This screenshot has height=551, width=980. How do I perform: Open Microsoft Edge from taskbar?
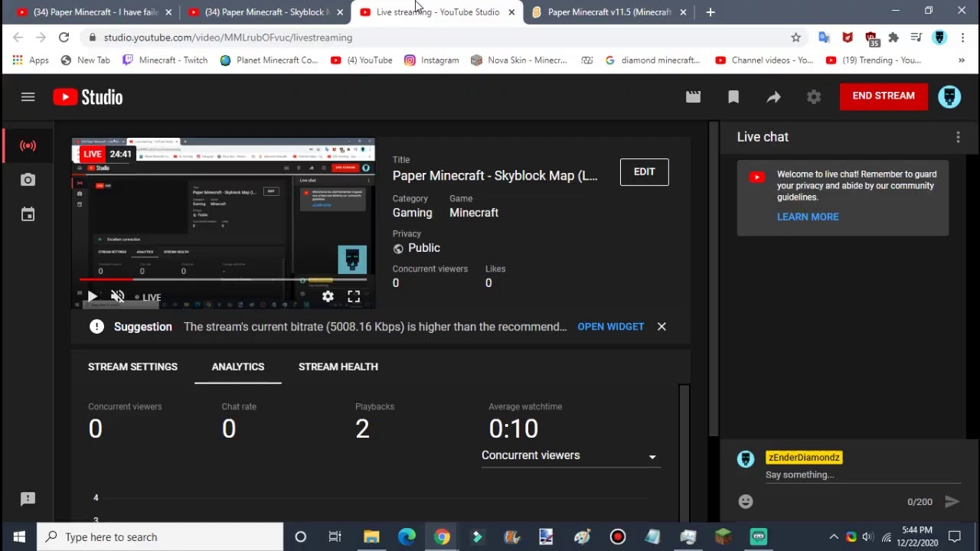[x=407, y=537]
